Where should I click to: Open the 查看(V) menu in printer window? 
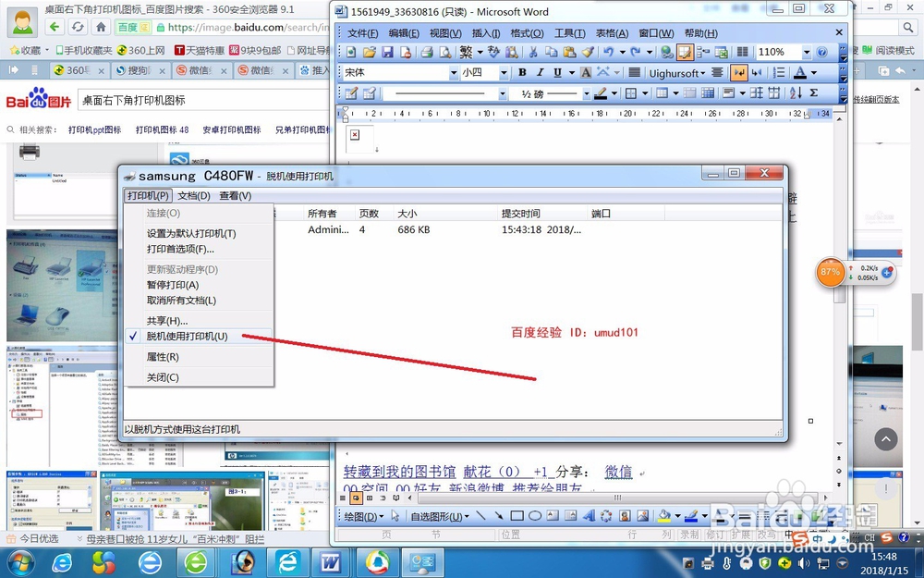[x=235, y=196]
